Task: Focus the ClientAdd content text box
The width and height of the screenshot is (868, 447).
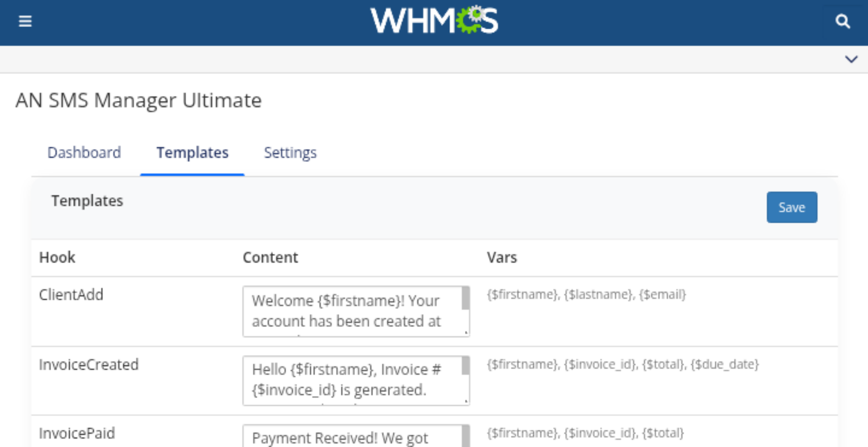Action: click(x=350, y=311)
